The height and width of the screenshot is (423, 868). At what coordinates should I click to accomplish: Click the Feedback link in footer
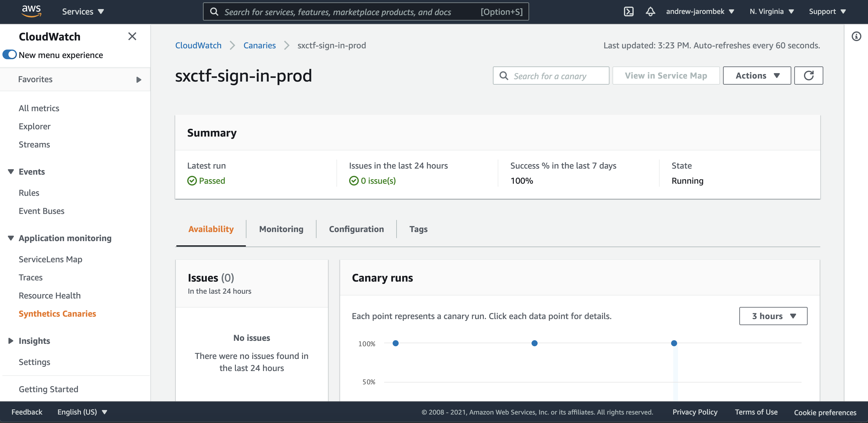pyautogui.click(x=27, y=412)
